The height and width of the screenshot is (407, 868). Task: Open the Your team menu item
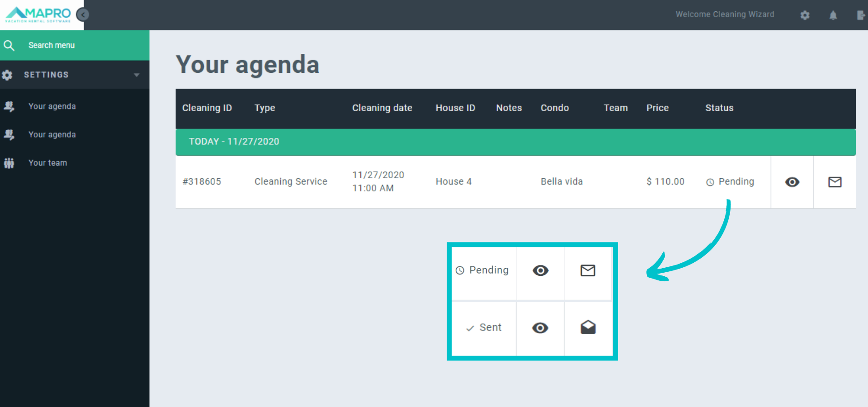tap(47, 163)
